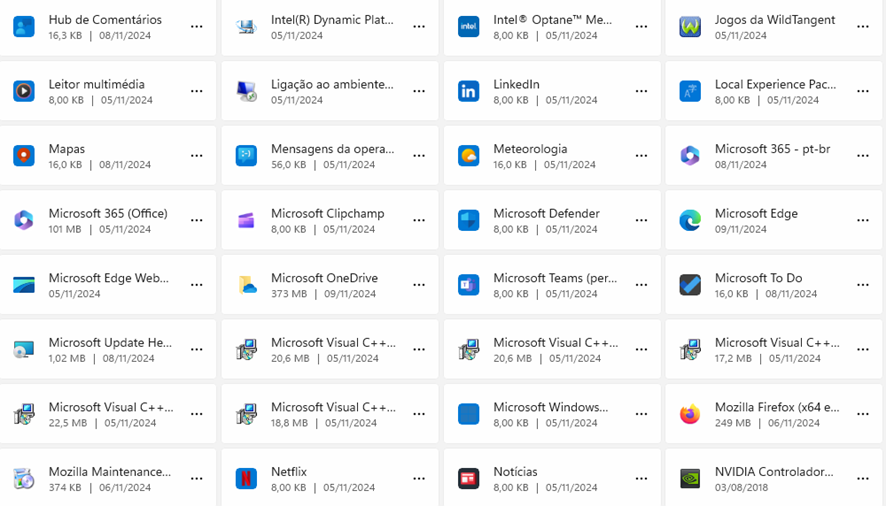Click the Leitor multimédia play icon
This screenshot has height=506, width=886.
pos(24,91)
